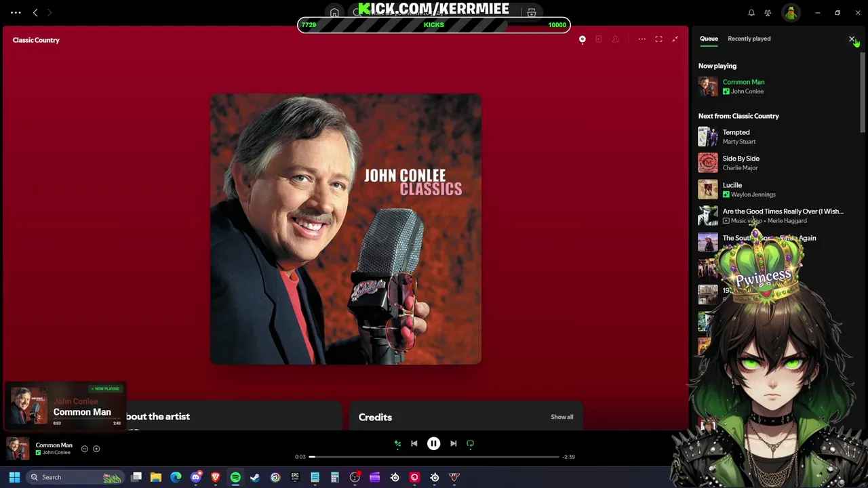The image size is (868, 488).
Task: Switch to the Recently played tab
Action: click(x=749, y=39)
